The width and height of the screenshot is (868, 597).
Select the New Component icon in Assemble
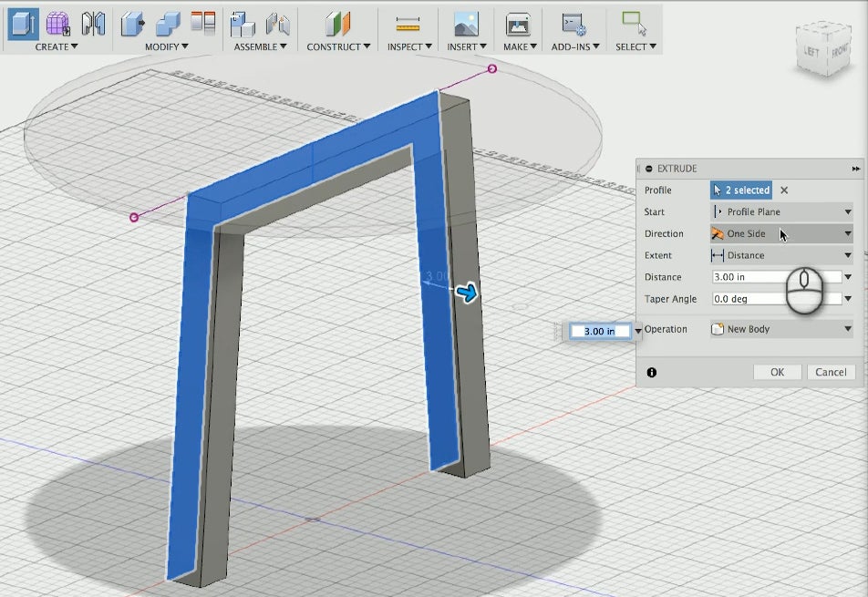pos(243,24)
